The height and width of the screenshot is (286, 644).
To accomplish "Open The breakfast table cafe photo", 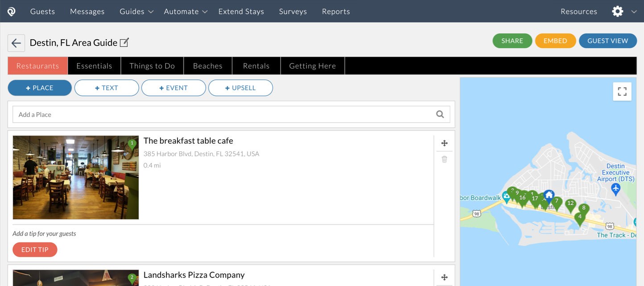I will 76,177.
